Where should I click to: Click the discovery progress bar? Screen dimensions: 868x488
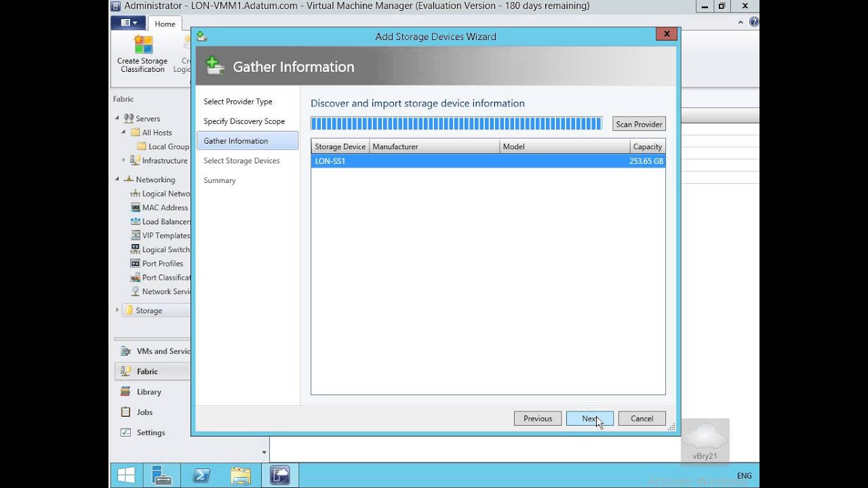(456, 123)
